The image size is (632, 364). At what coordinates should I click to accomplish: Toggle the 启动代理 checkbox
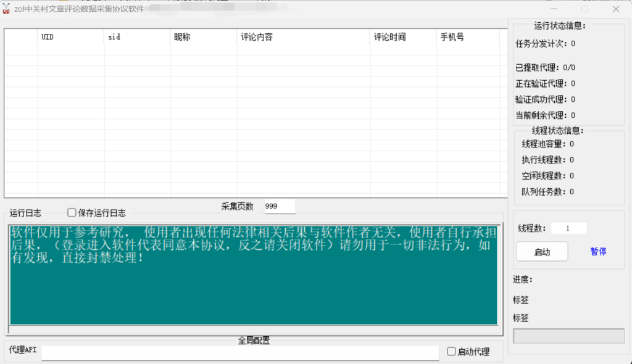[x=451, y=351]
